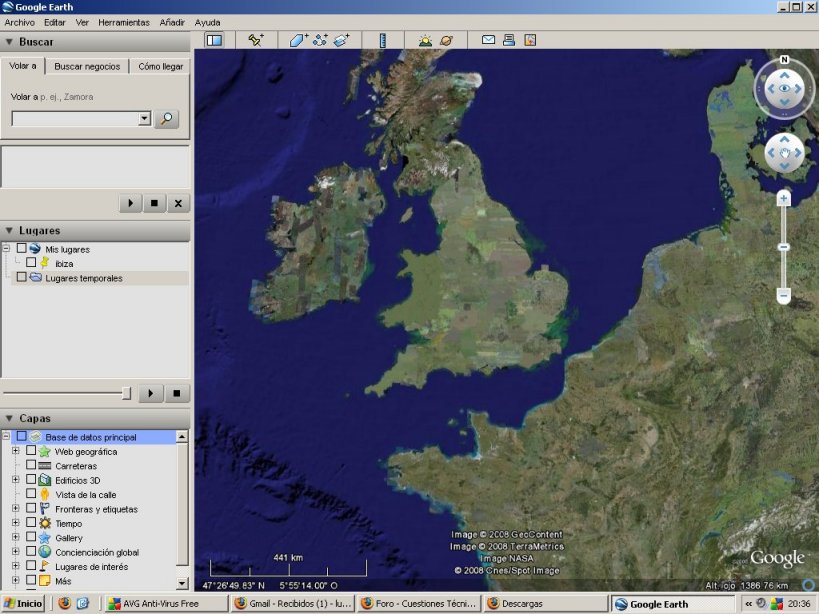The height and width of the screenshot is (614, 819).
Task: Enable the Web geográfica layer checkbox
Action: [x=31, y=451]
